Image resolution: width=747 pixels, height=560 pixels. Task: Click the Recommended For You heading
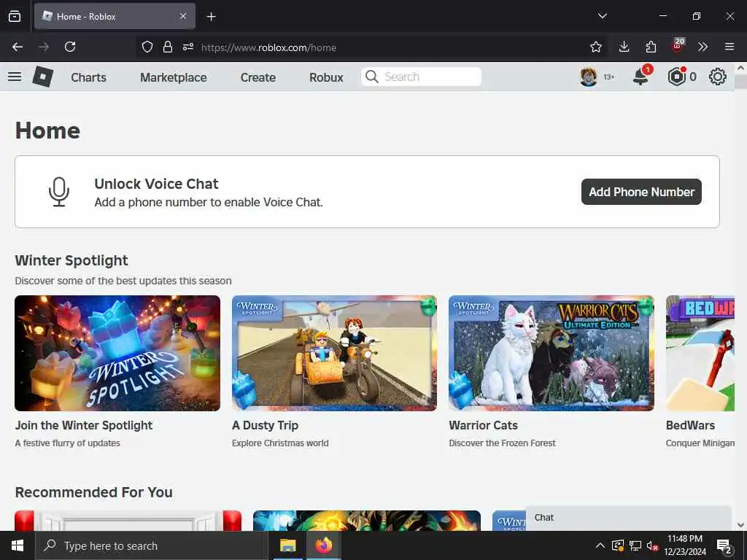tap(94, 492)
